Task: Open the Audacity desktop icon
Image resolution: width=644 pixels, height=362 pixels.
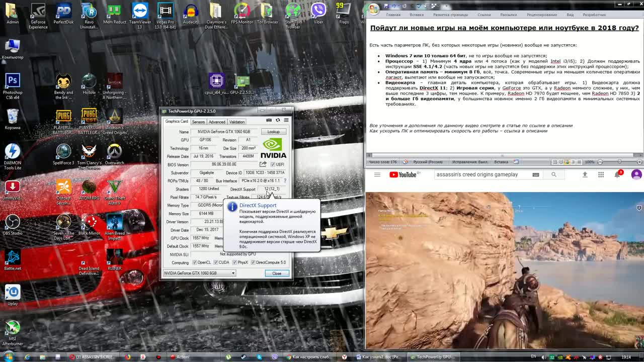Action: [191, 14]
